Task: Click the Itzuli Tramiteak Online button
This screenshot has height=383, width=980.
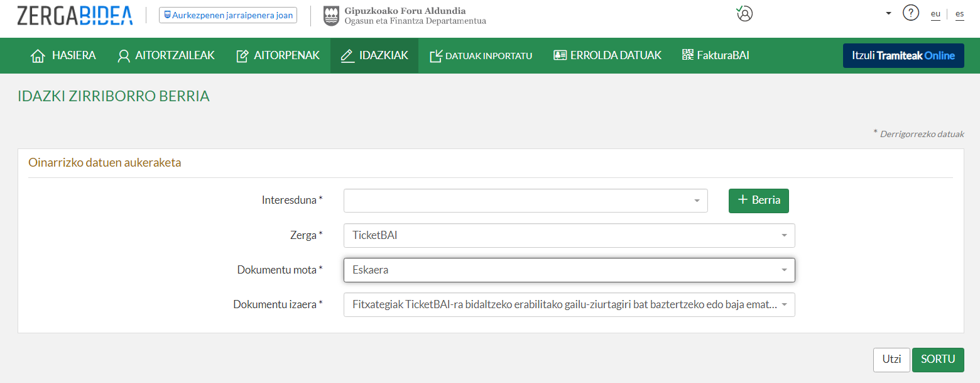Action: [x=903, y=55]
